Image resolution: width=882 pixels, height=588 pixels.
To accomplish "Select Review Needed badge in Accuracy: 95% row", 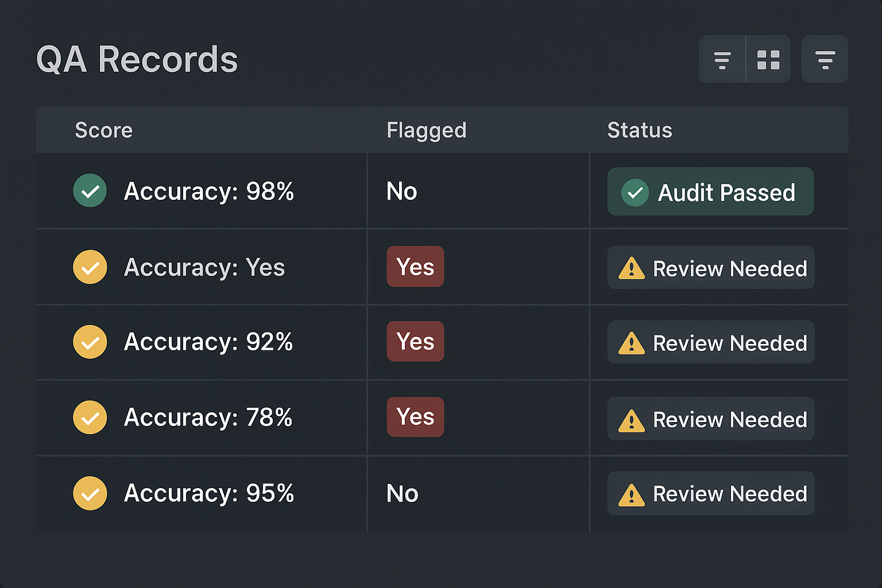I will tap(711, 494).
